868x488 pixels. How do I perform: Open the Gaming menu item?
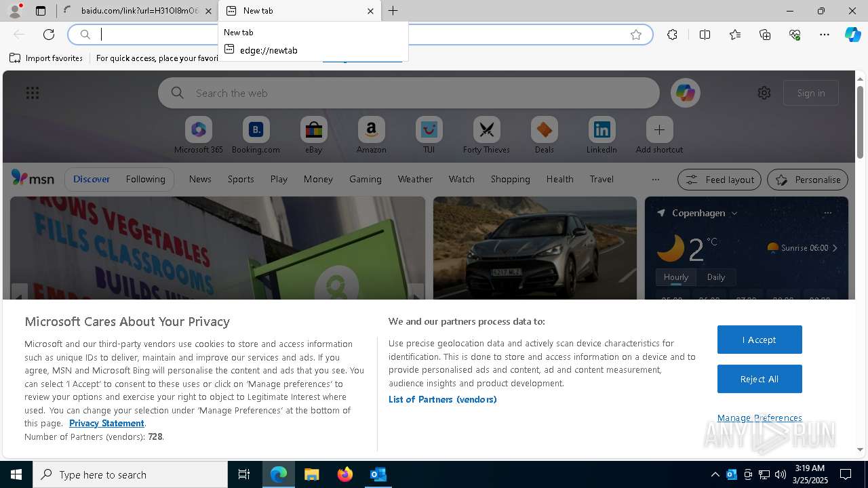[x=366, y=179]
